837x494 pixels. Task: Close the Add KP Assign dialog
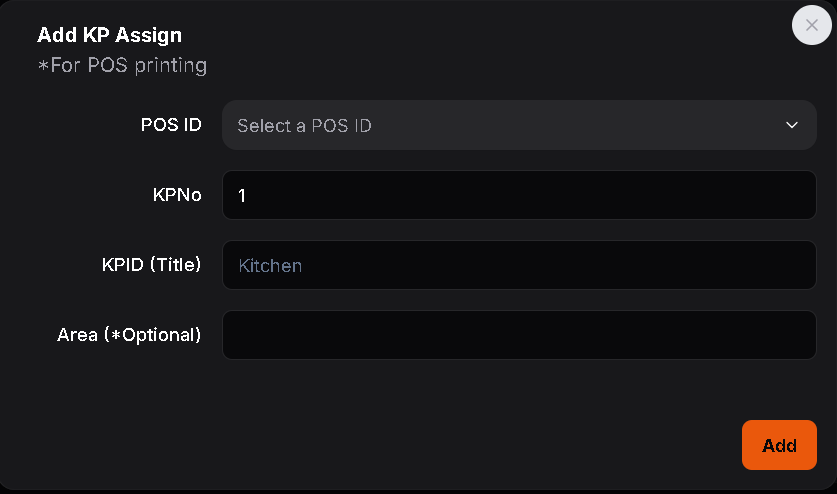coord(811,25)
